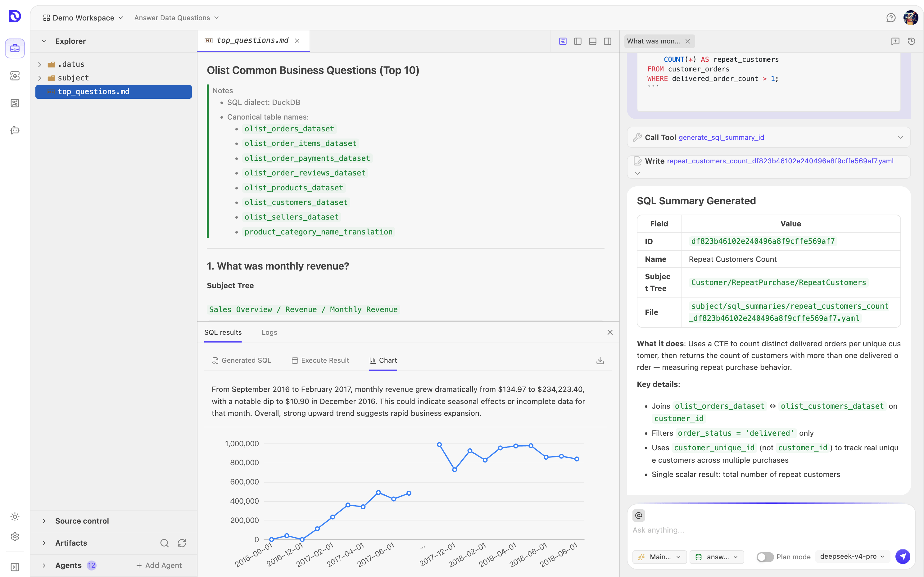Image resolution: width=924 pixels, height=577 pixels.
Task: Open user avatar profile menu
Action: 911,18
